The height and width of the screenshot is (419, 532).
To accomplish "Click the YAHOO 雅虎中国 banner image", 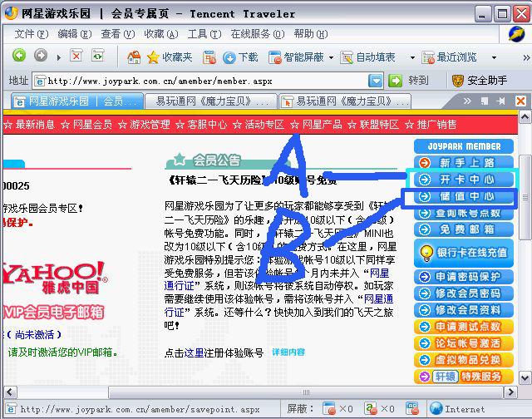I will click(55, 277).
